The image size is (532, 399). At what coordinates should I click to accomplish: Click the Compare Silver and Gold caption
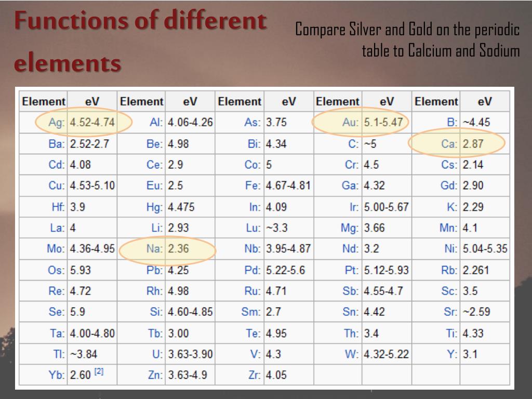coord(407,40)
